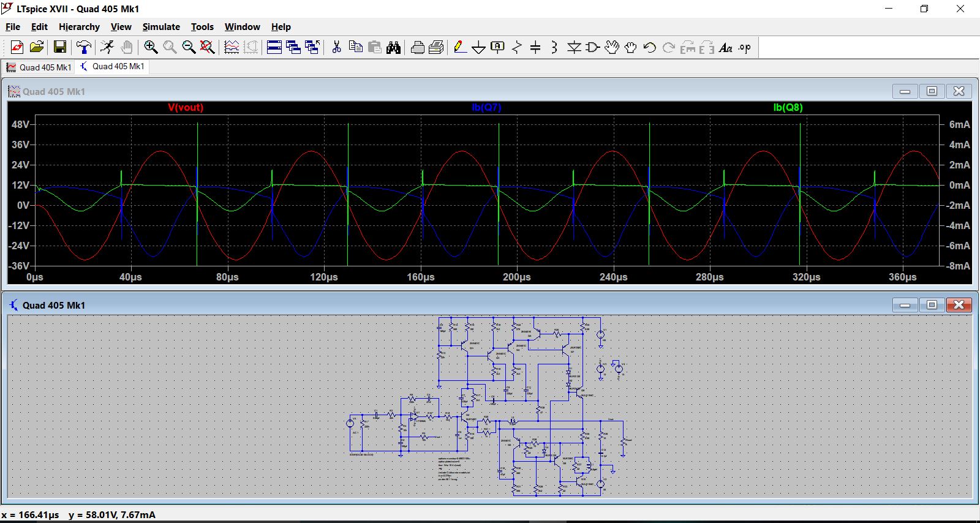The height and width of the screenshot is (523, 980).
Task: Open the File menu
Action: point(13,27)
